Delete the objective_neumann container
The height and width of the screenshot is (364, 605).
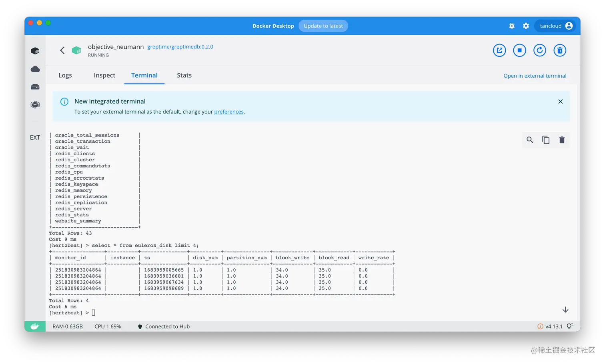[560, 50]
